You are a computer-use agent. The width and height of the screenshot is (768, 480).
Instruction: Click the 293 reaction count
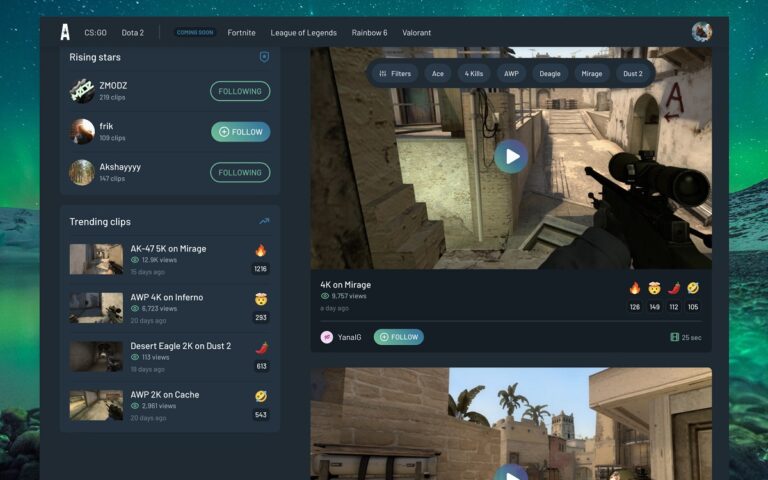pyautogui.click(x=261, y=317)
